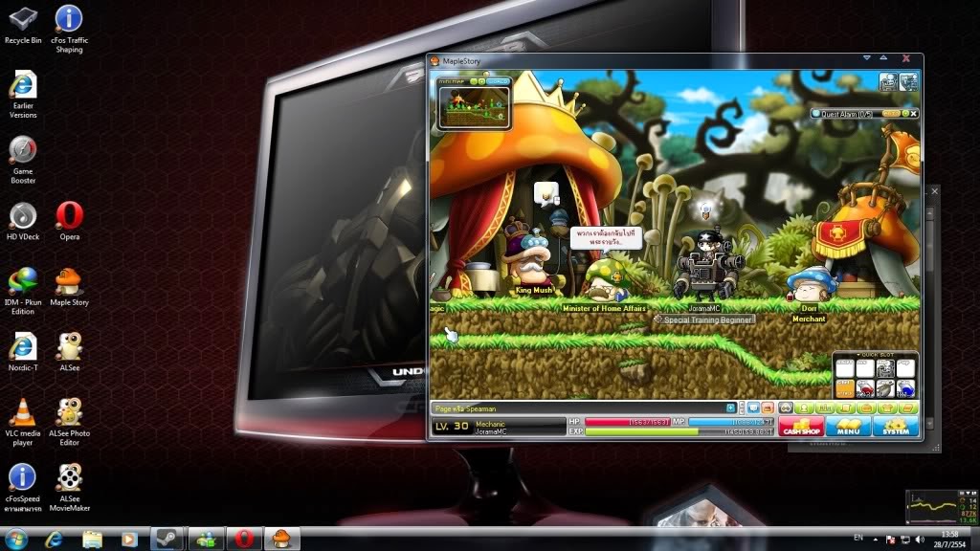980x551 pixels.
Task: Open Steam from the taskbar
Action: [x=167, y=539]
